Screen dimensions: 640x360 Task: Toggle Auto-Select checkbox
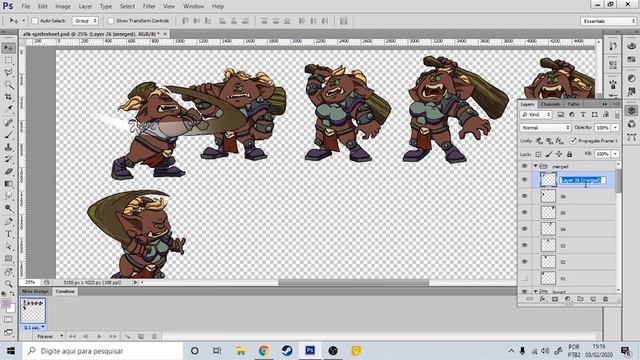click(x=35, y=21)
